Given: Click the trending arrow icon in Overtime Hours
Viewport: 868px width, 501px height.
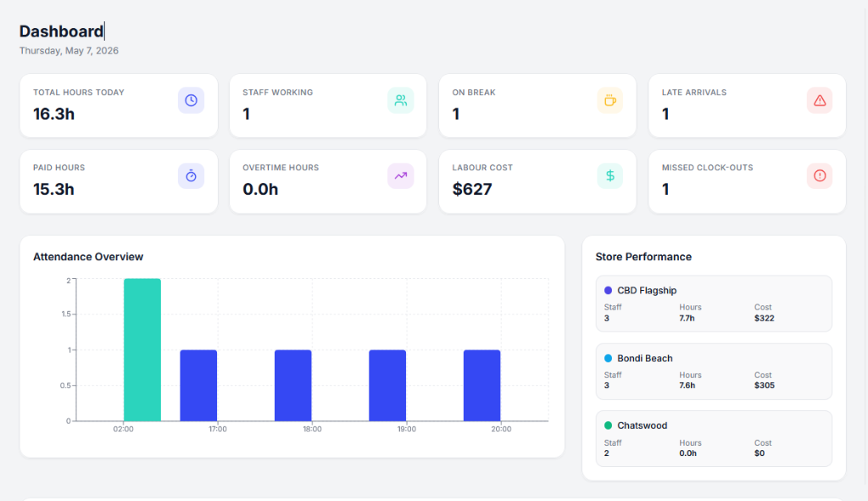Looking at the screenshot, I should tap(401, 175).
